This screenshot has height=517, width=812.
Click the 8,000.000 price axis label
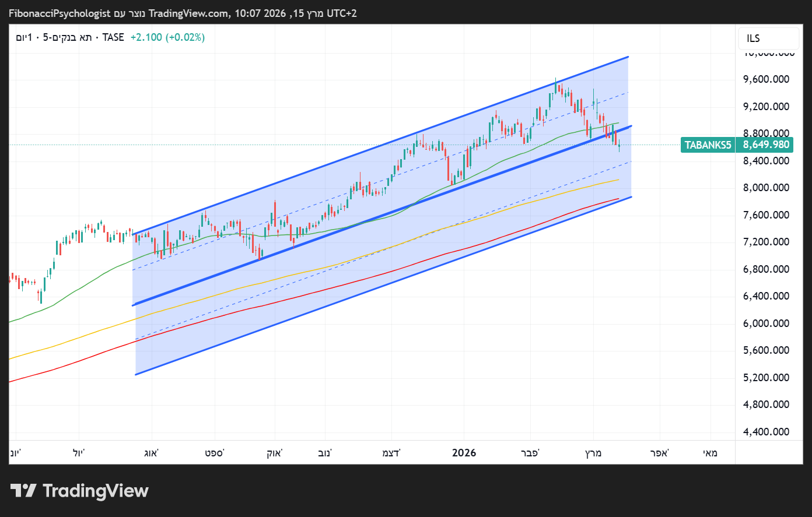click(766, 188)
